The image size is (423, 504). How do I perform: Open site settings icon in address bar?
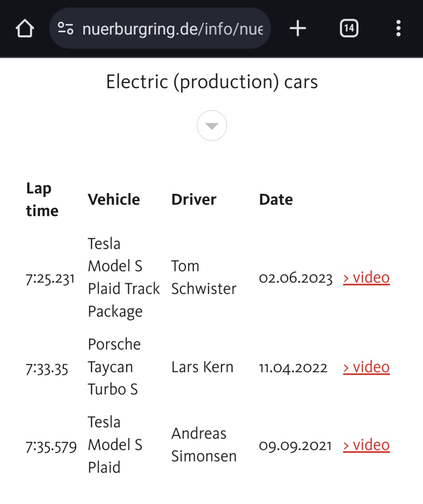click(x=65, y=29)
